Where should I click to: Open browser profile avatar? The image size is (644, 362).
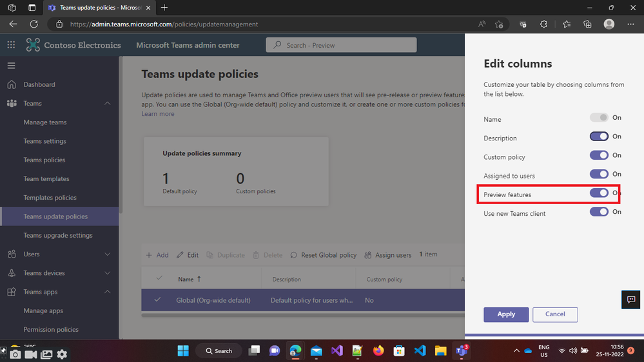(x=609, y=24)
